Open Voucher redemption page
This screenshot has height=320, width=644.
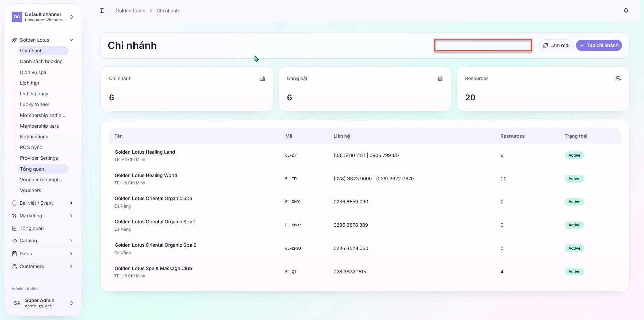[43, 180]
